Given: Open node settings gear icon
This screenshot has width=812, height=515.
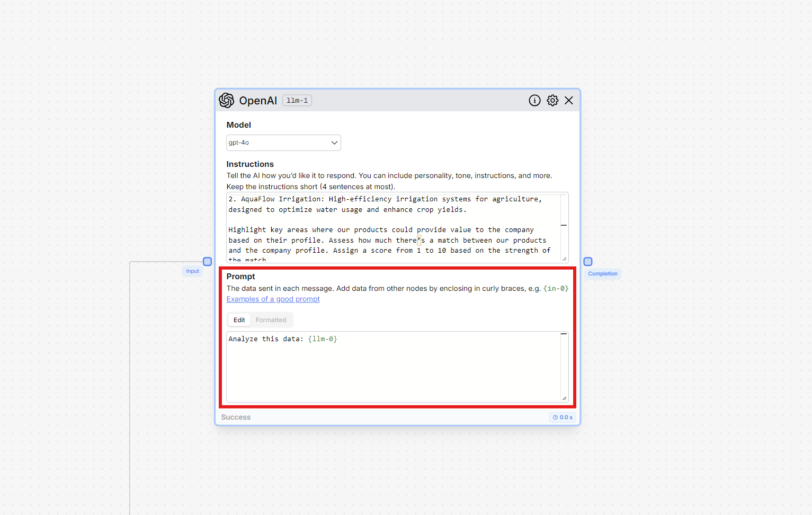Looking at the screenshot, I should tap(552, 100).
